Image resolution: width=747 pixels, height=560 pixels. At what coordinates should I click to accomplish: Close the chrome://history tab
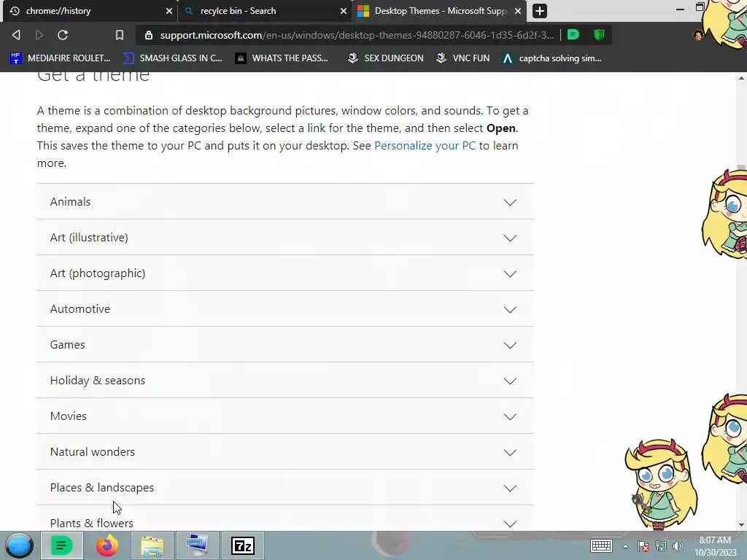tap(169, 11)
